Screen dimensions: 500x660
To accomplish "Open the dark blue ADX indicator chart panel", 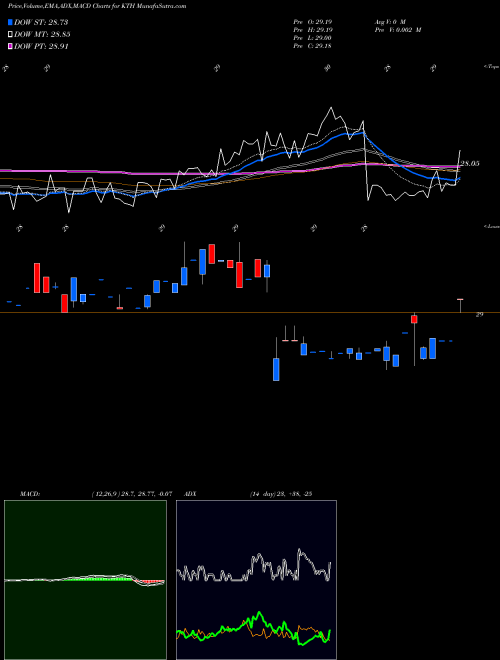I will coord(256,580).
